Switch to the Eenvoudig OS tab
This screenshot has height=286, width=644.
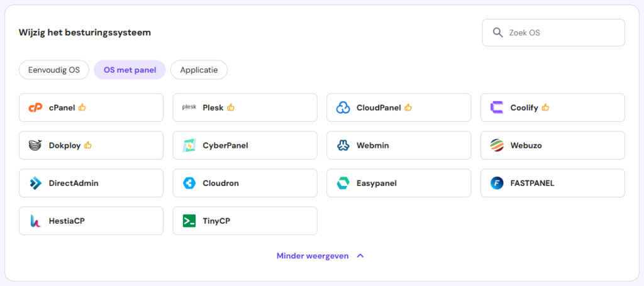pyautogui.click(x=54, y=70)
